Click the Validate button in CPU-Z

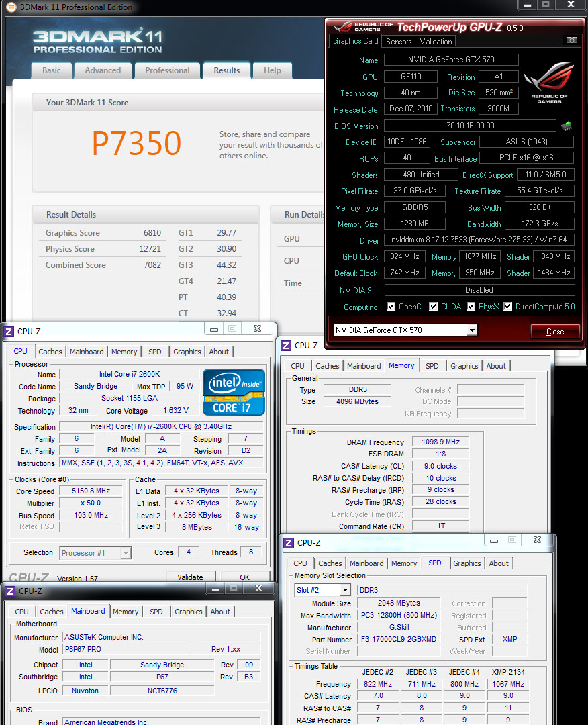point(190,577)
